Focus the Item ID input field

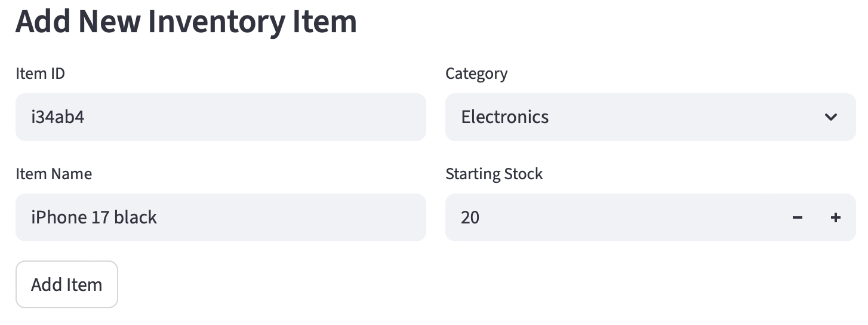tap(220, 117)
